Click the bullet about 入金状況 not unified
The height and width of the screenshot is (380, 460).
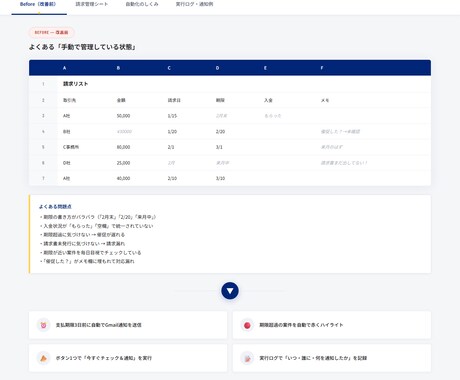coord(96,226)
